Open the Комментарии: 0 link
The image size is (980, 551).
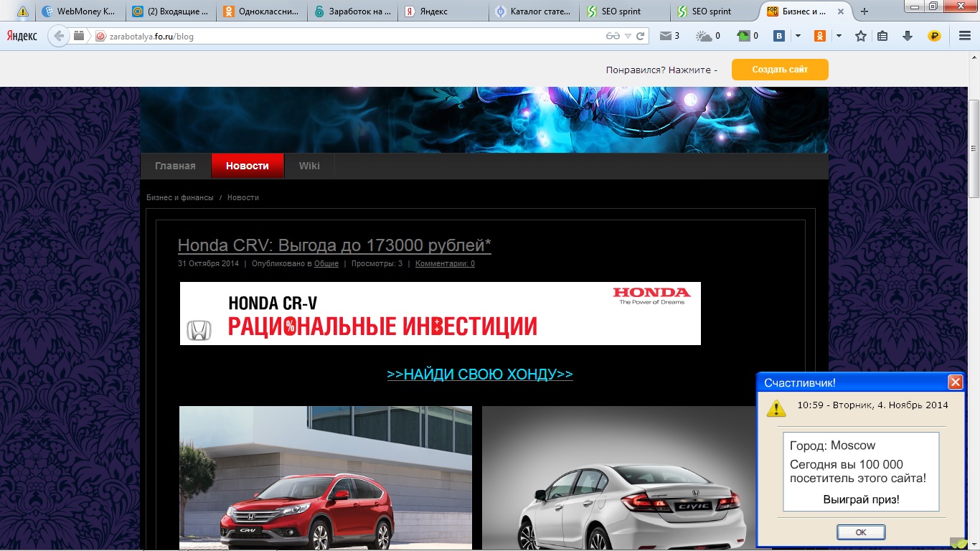coord(445,263)
